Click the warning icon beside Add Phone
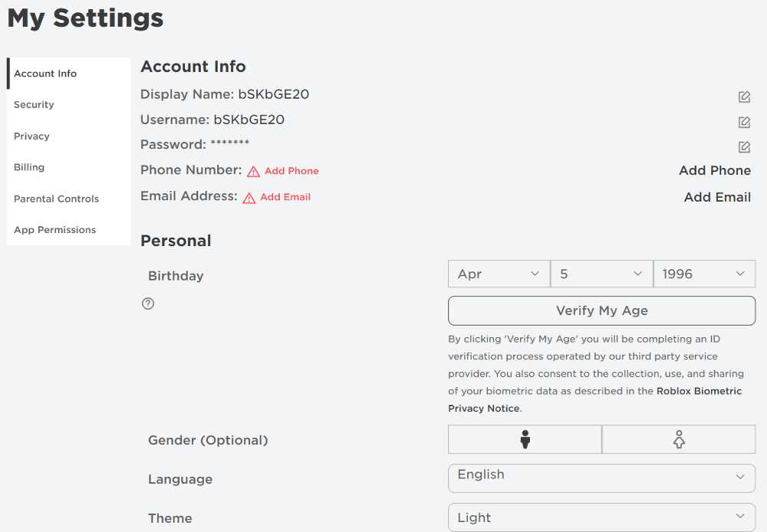This screenshot has width=767, height=532. 253,172
